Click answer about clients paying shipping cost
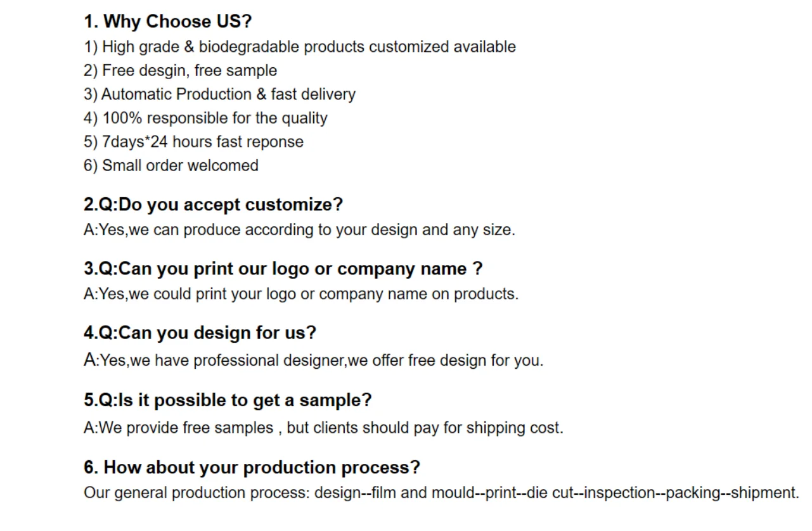The image size is (812, 531). coord(323,428)
